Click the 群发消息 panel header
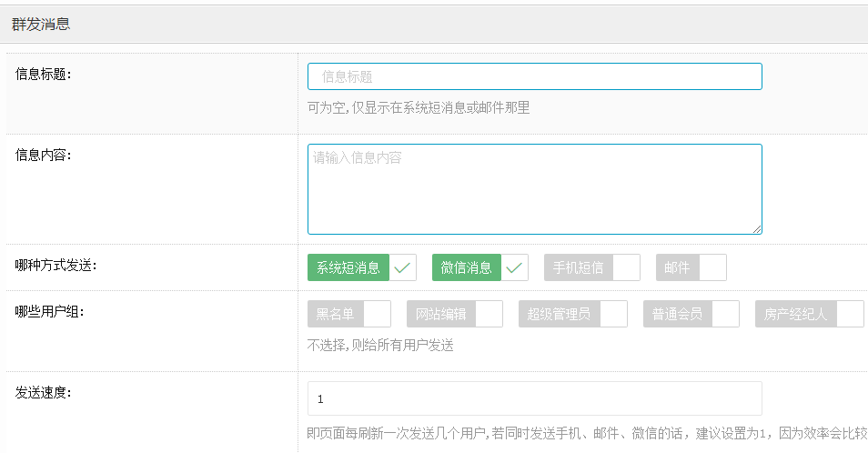868x453 pixels. coord(41,25)
